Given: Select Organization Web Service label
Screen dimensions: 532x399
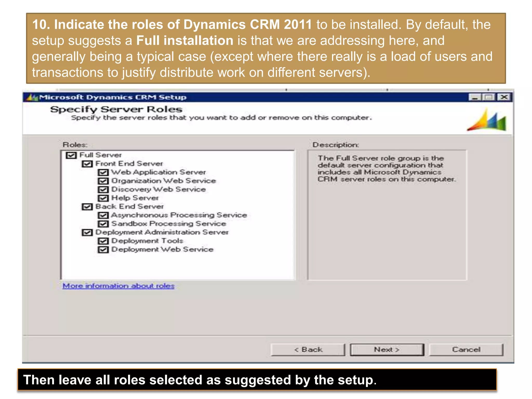Looking at the screenshot, I should [164, 181].
